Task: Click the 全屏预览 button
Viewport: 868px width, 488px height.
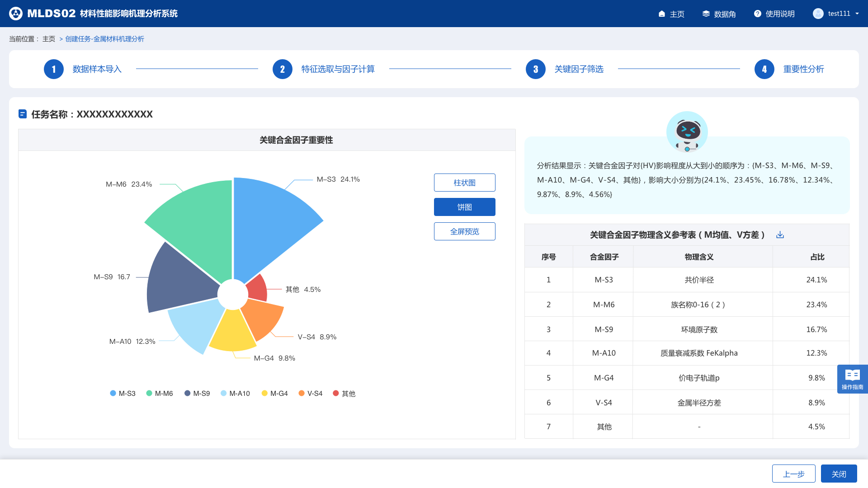Action: 464,231
